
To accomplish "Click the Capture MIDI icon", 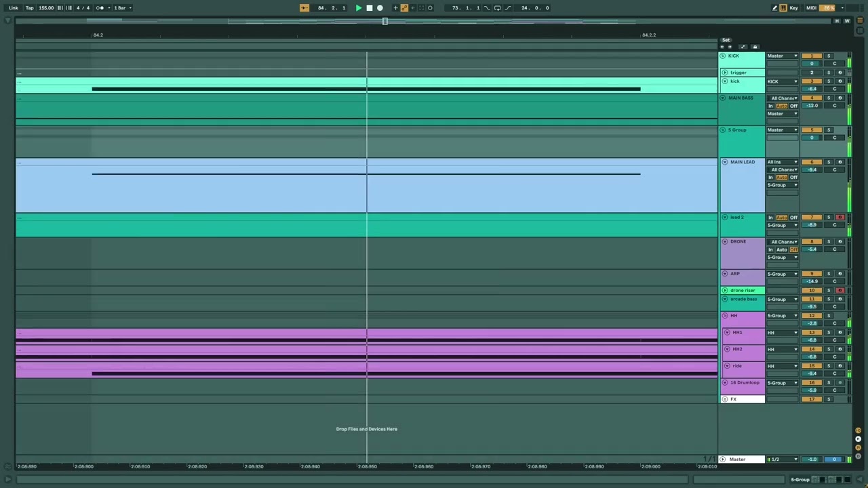I will (421, 8).
